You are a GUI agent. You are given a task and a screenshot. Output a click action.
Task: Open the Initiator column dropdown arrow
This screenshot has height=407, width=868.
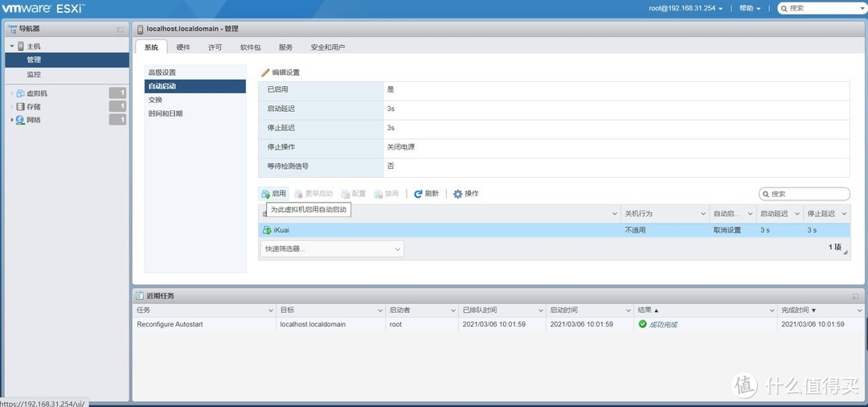(x=452, y=310)
